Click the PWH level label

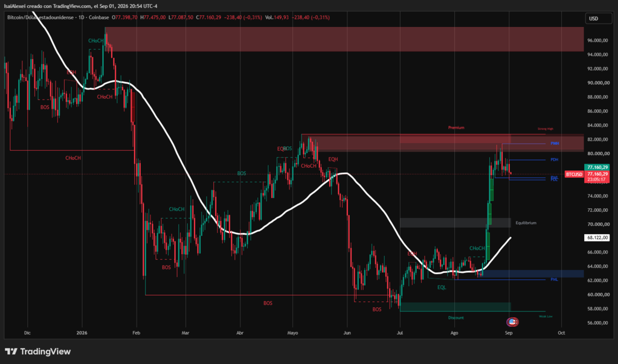coord(555,144)
